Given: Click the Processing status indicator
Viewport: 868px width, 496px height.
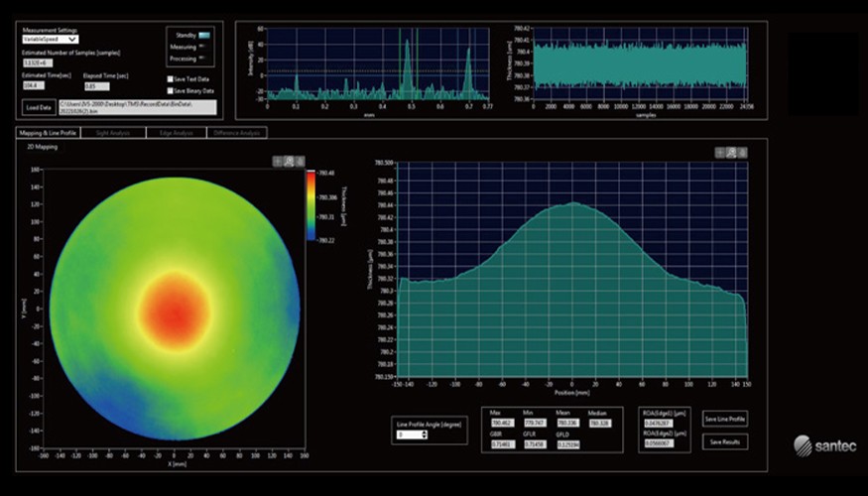Looking at the screenshot, I should (x=202, y=58).
